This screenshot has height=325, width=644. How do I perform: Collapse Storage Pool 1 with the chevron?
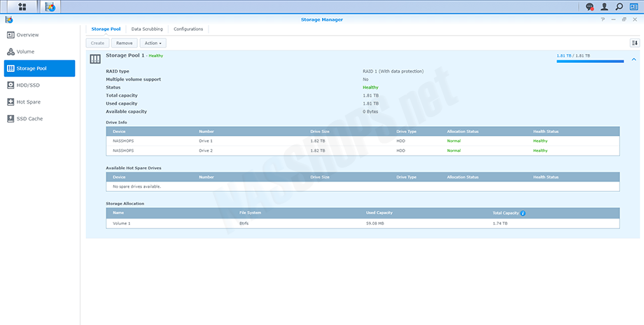point(633,59)
